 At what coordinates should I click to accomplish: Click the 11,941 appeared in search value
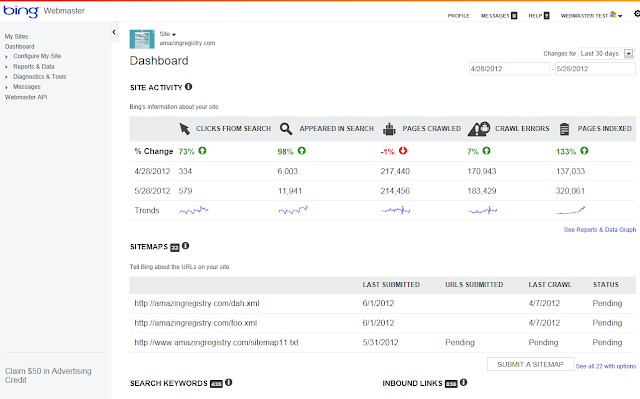click(x=290, y=191)
